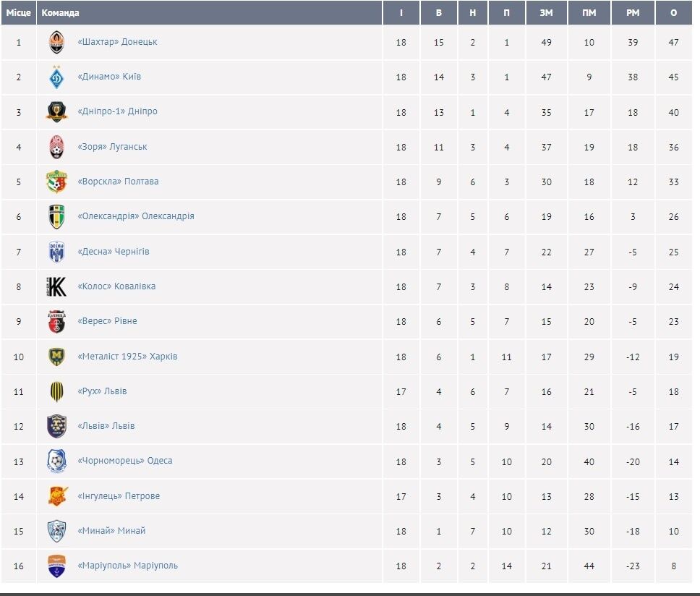
Task: Click the Shakhtar Donetsk club logo
Action: coord(56,43)
